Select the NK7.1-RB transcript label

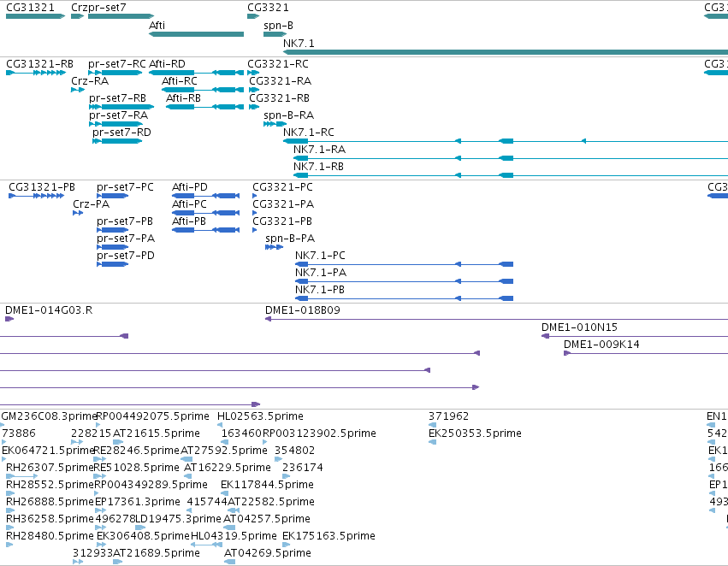[318, 167]
